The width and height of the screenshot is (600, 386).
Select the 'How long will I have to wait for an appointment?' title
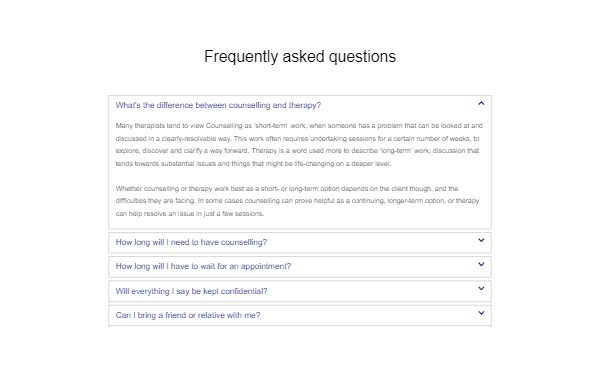click(x=203, y=266)
